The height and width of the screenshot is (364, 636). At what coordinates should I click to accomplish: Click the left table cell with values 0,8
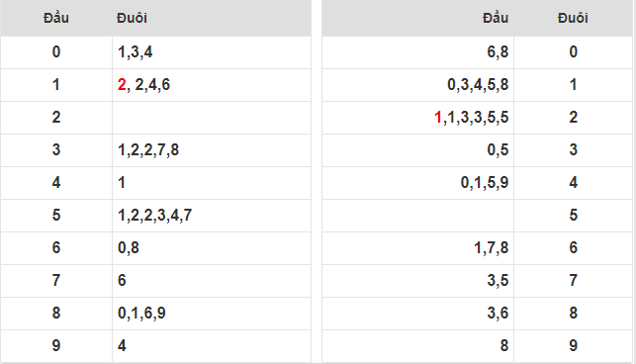(212, 248)
